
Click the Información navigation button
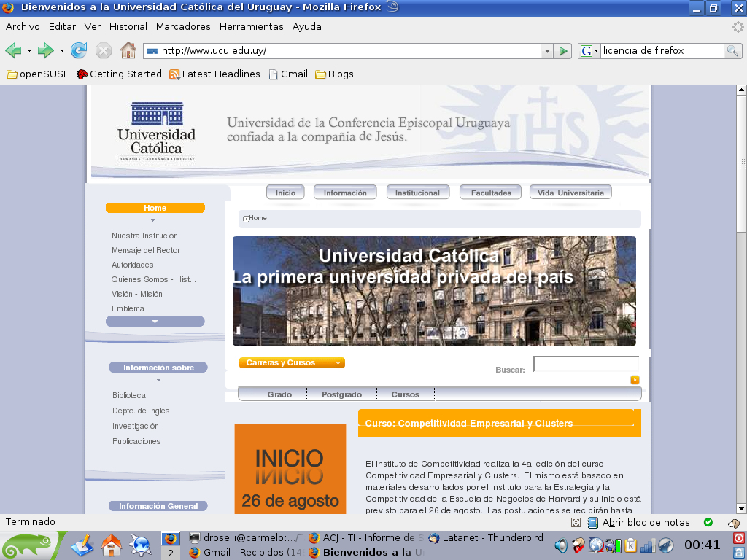coord(345,192)
